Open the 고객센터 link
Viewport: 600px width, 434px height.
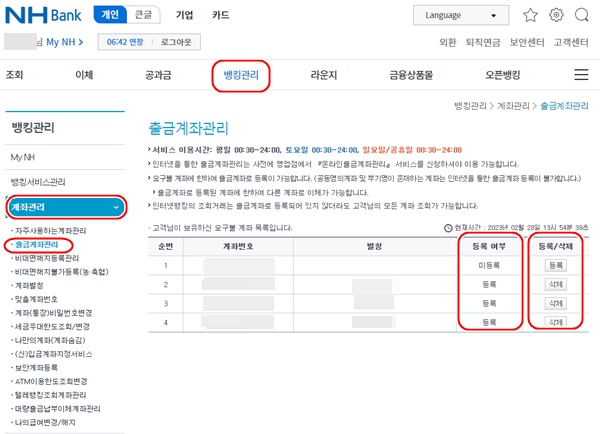click(571, 42)
